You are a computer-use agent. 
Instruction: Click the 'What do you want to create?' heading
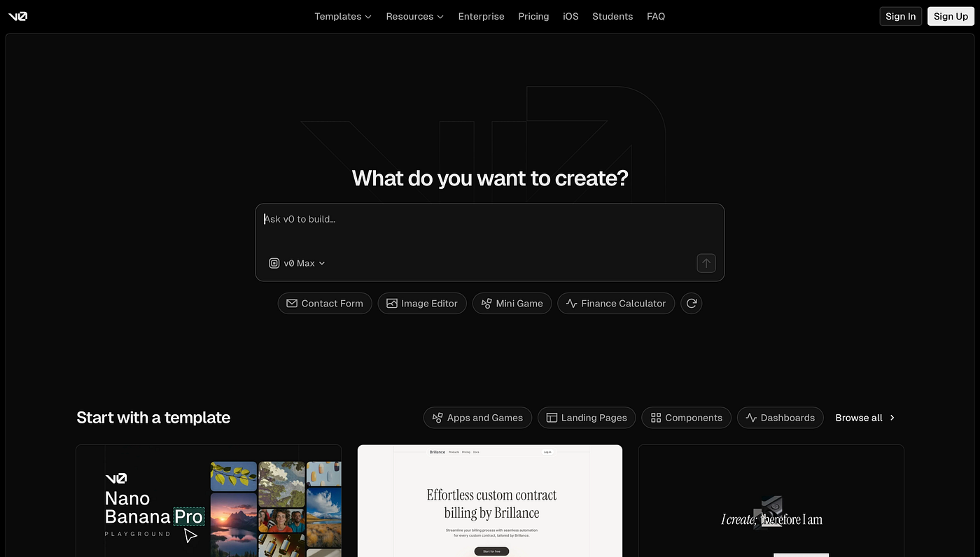[490, 178]
